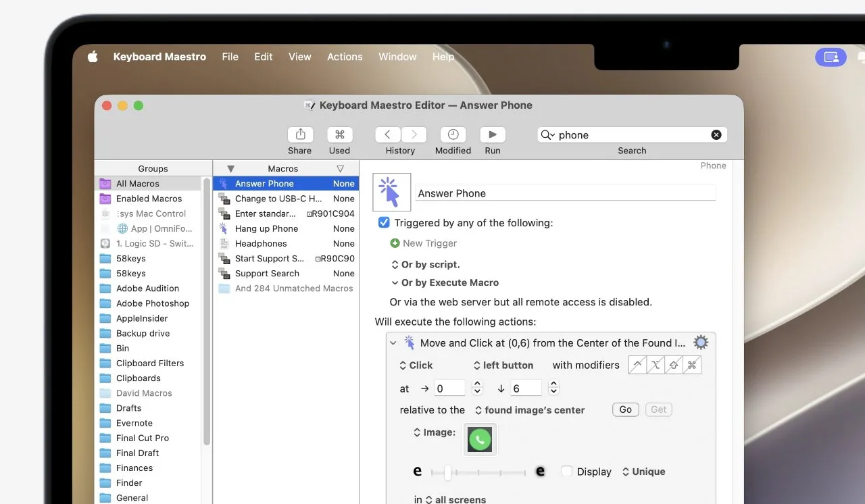The width and height of the screenshot is (865, 504).
Task: Toggle Triggered by any of the following
Action: point(384,222)
